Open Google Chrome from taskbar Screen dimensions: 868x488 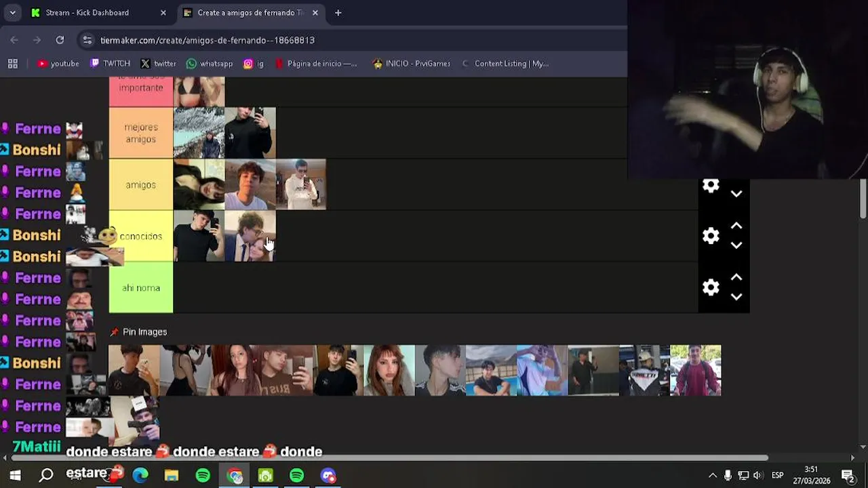[x=235, y=475]
